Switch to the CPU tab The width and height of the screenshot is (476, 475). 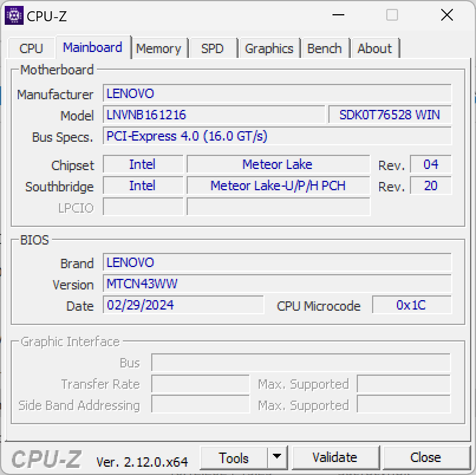coord(31,48)
